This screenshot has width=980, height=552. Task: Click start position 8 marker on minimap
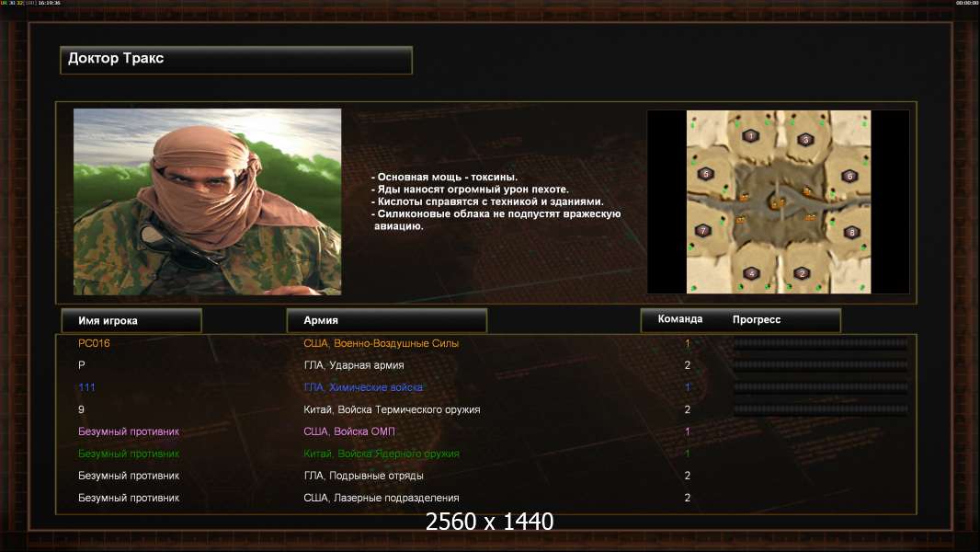pos(851,233)
